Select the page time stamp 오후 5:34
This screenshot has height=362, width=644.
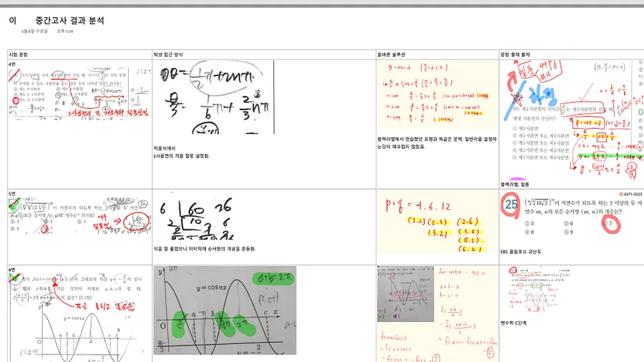65,31
